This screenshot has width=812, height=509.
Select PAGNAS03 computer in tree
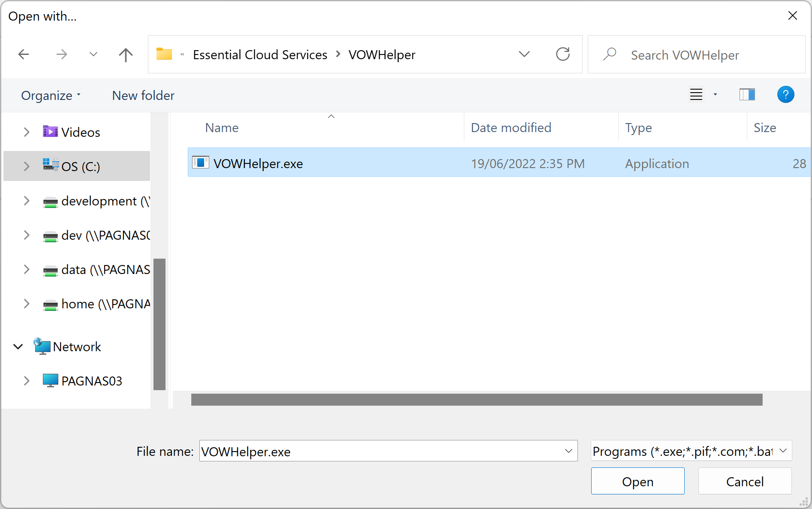click(x=91, y=381)
